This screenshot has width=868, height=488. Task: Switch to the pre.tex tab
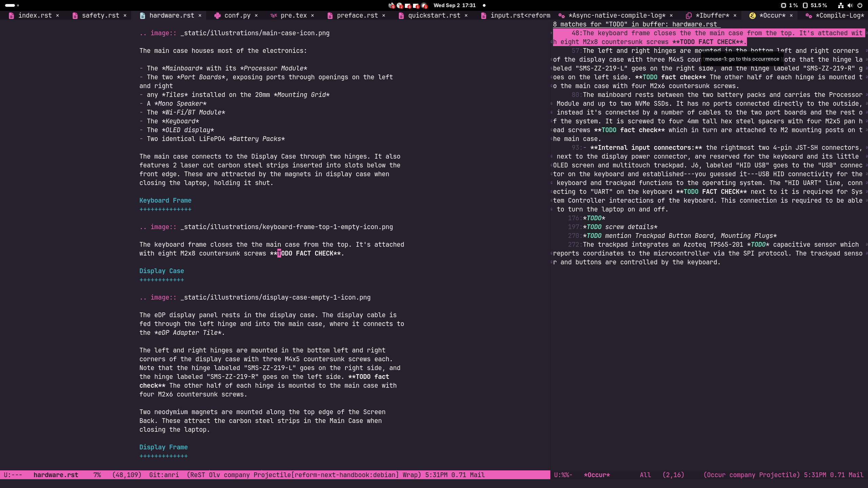pyautogui.click(x=294, y=16)
